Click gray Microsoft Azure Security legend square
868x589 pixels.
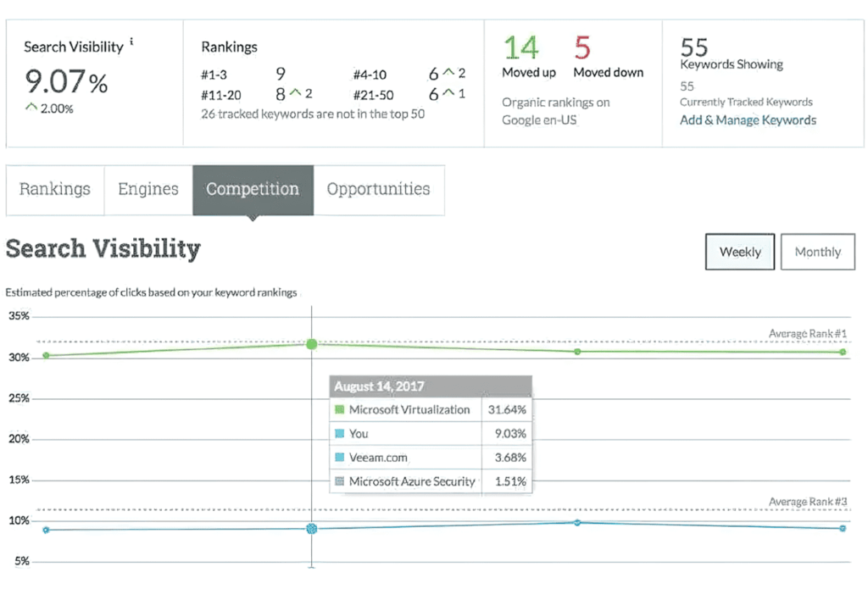[x=340, y=481]
